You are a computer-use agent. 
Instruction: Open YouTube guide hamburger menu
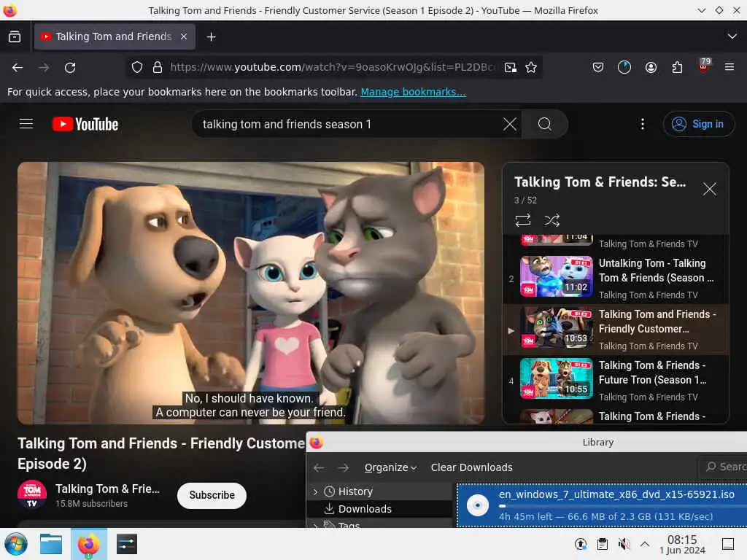coord(26,124)
